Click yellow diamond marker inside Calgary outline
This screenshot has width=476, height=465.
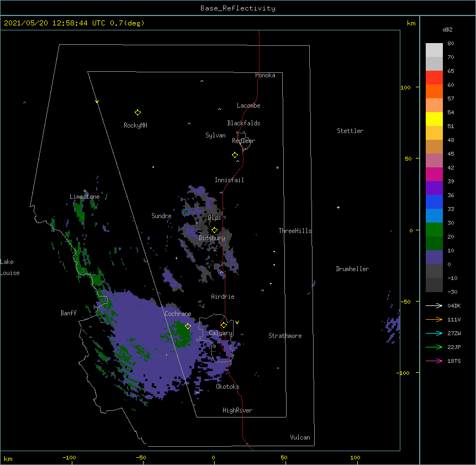224,325
